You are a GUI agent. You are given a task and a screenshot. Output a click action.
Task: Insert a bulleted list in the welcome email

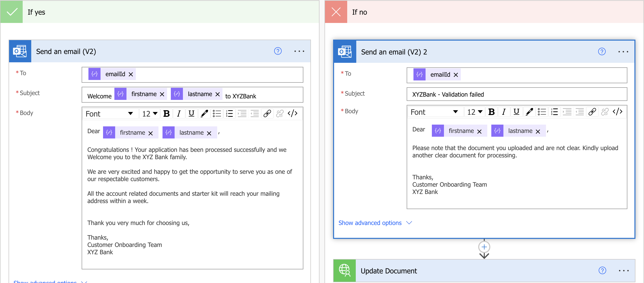pos(217,113)
